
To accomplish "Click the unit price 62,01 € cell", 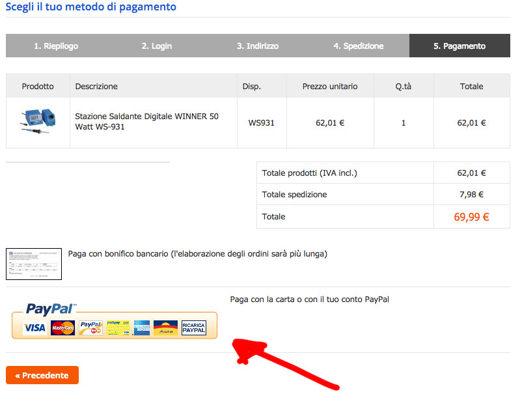I will pyautogui.click(x=330, y=123).
